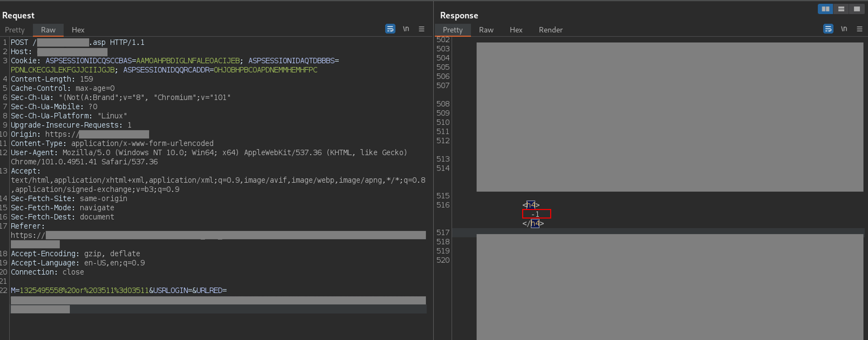
Task: Select the Raw tab of the request
Action: point(48,30)
